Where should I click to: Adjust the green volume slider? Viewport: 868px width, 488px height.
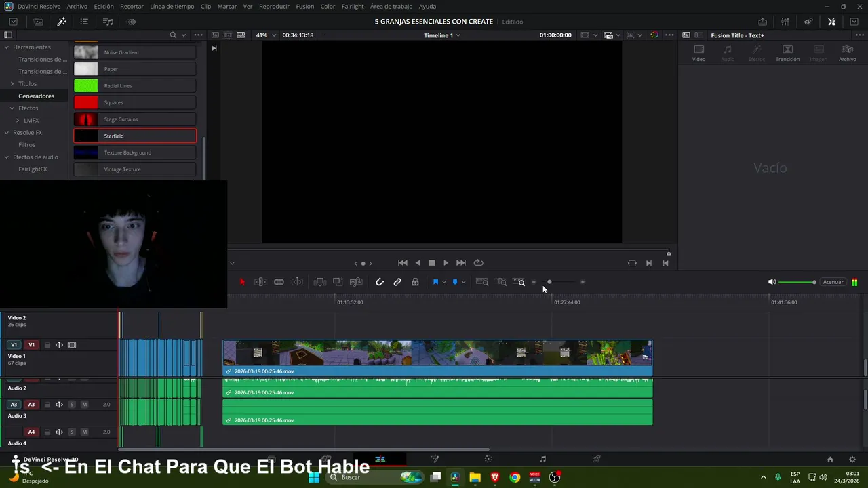tap(797, 282)
